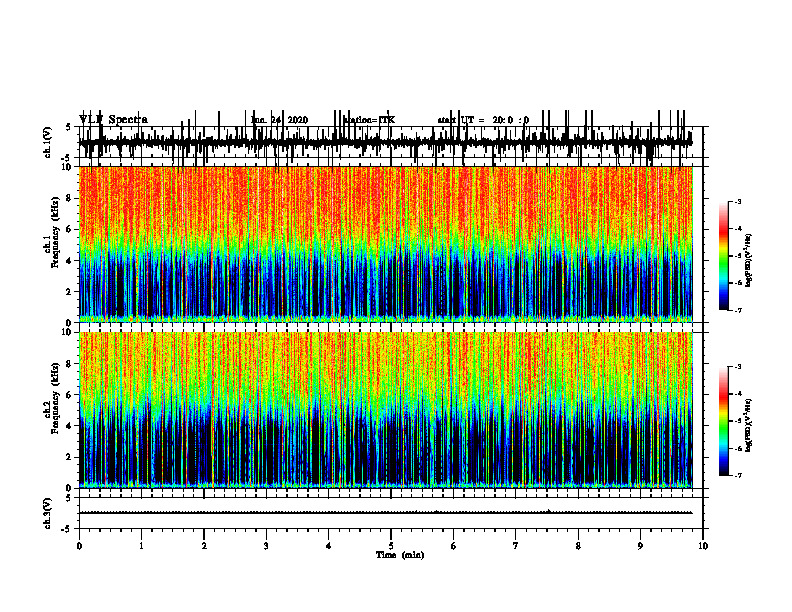This screenshot has width=792, height=612.
Task: Click the "8" kHz tick on ch.1 frequency axis
Action: (x=69, y=198)
